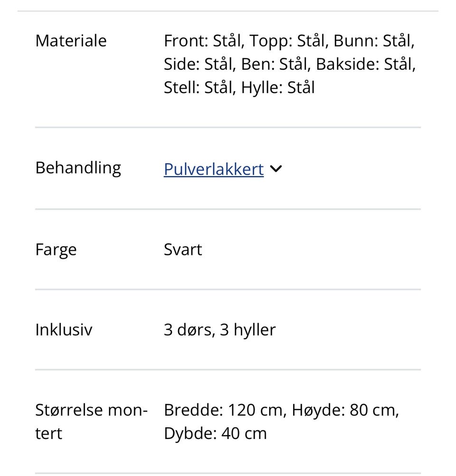Select the text '3 dørs, 3 hyller'
456x476 pixels.
click(x=219, y=329)
